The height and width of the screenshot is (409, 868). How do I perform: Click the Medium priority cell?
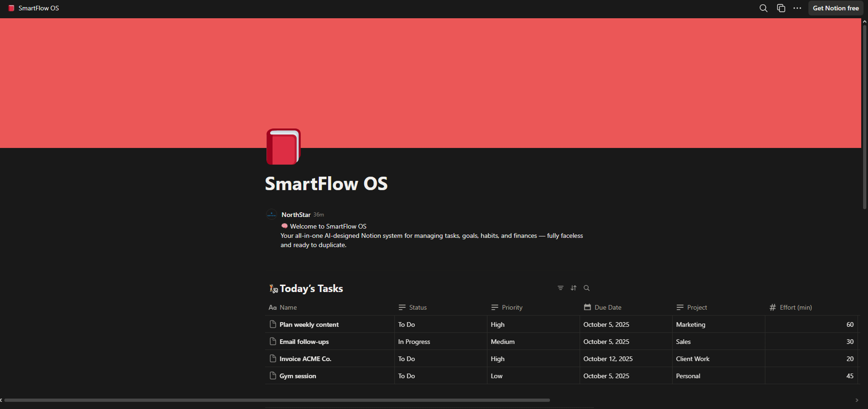pos(533,342)
